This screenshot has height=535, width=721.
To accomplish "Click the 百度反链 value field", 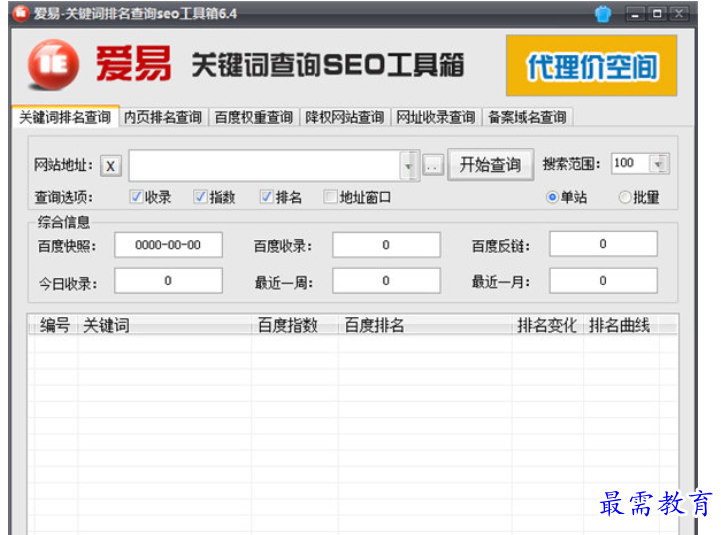I will pos(603,244).
